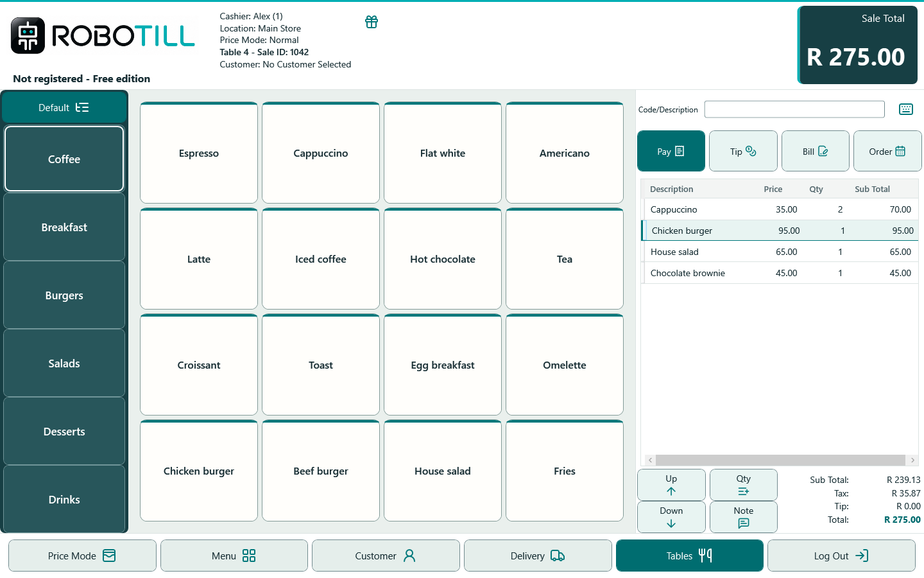The height and width of the screenshot is (578, 924).
Task: Start a Delivery order
Action: pyautogui.click(x=538, y=556)
